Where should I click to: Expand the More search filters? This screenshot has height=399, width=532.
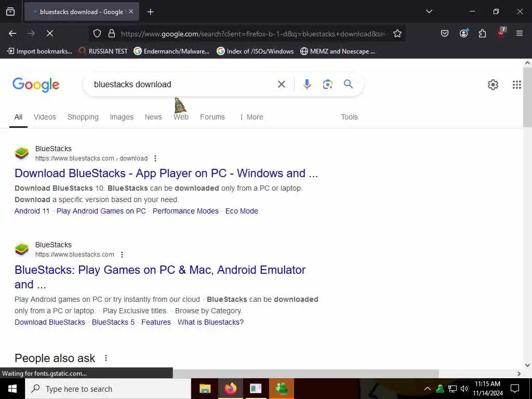(251, 117)
